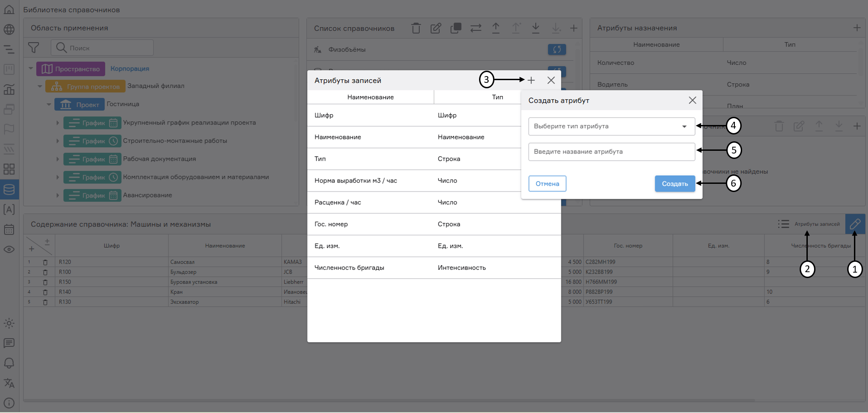Click the Введите название атрибута input field
Image resolution: width=868 pixels, height=413 pixels.
click(611, 152)
